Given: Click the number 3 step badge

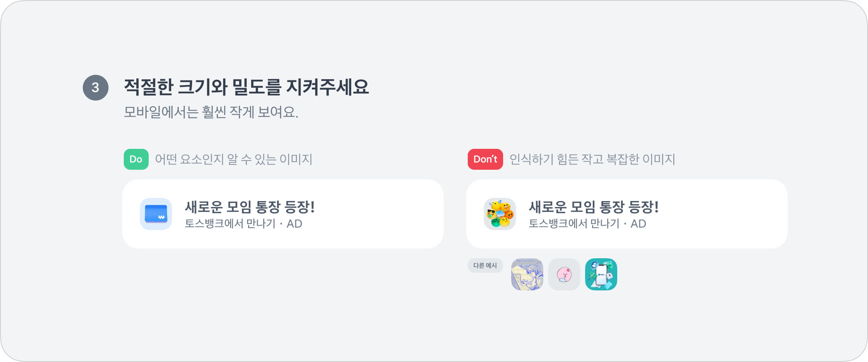Looking at the screenshot, I should [x=96, y=88].
